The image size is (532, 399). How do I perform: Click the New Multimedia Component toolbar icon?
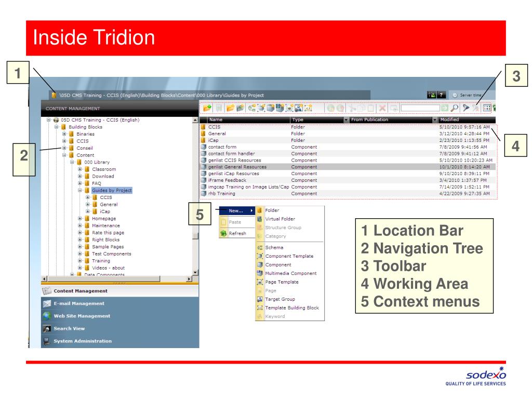280,108
